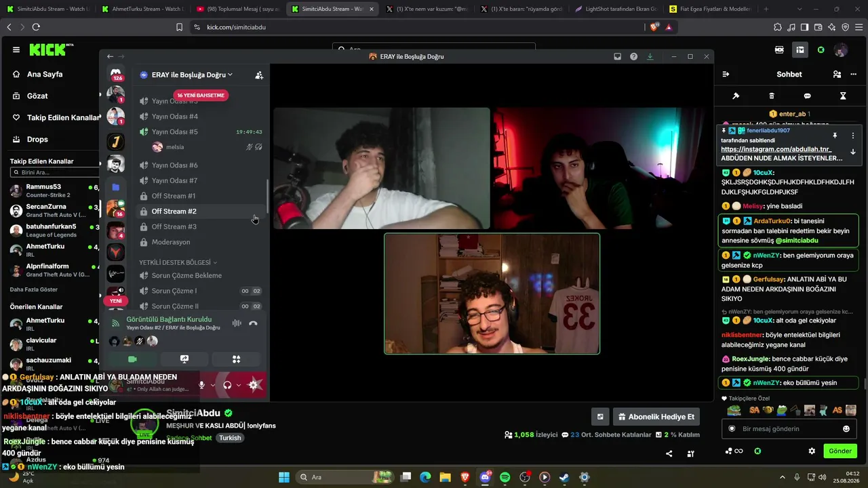Toggle Discord headphone deafen
This screenshot has width=868, height=488.
(227, 385)
